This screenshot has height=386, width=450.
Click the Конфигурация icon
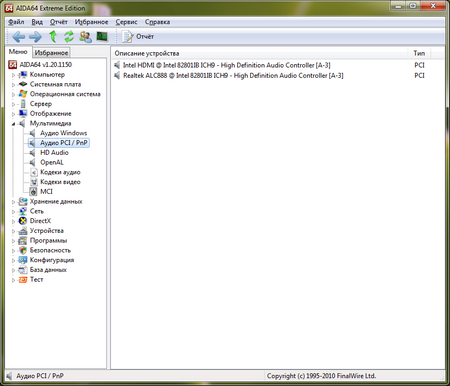(23, 260)
